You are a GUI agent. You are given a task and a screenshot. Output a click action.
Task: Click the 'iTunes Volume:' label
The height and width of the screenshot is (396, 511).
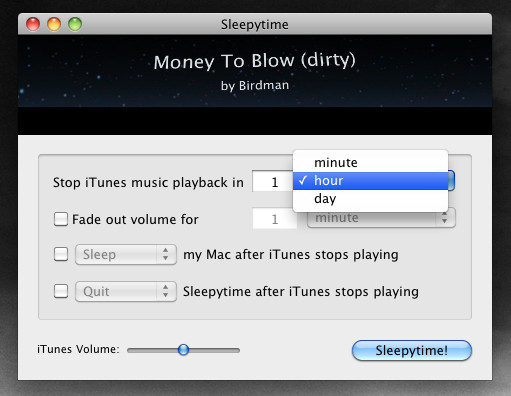[x=78, y=349]
